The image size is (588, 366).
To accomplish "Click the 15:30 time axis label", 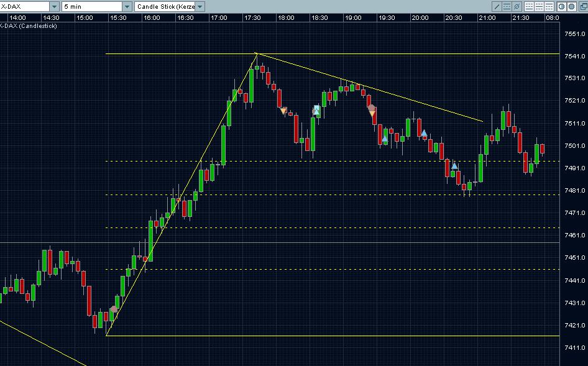I will (x=118, y=17).
